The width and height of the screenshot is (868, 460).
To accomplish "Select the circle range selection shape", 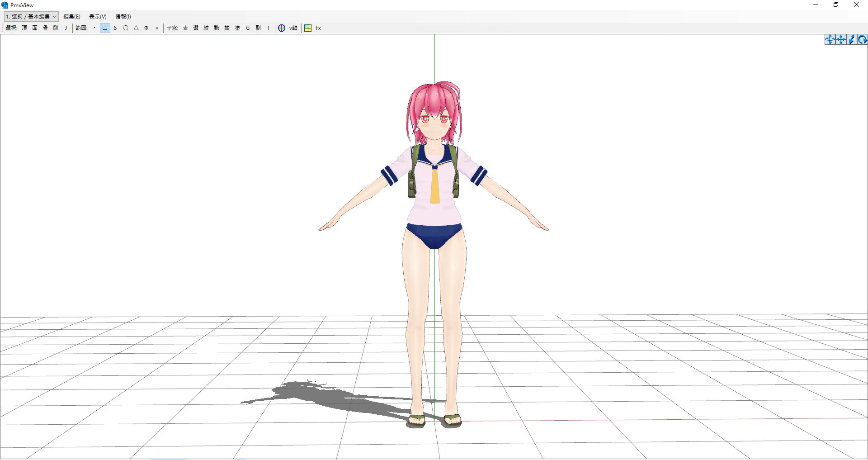I will tap(126, 28).
